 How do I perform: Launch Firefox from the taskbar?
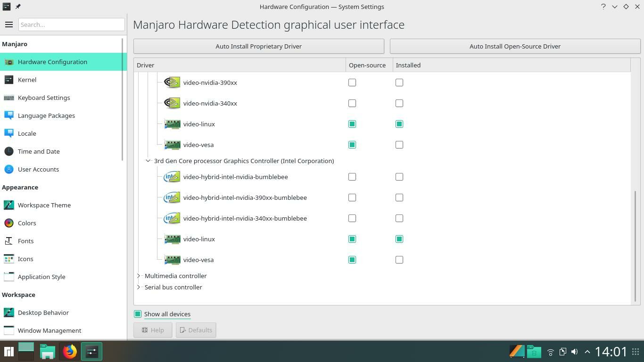coord(70,352)
